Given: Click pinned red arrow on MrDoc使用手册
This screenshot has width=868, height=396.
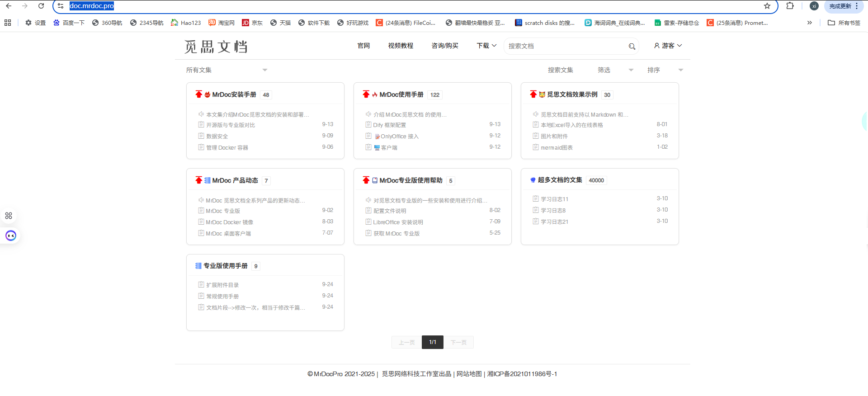Looking at the screenshot, I should coord(366,94).
